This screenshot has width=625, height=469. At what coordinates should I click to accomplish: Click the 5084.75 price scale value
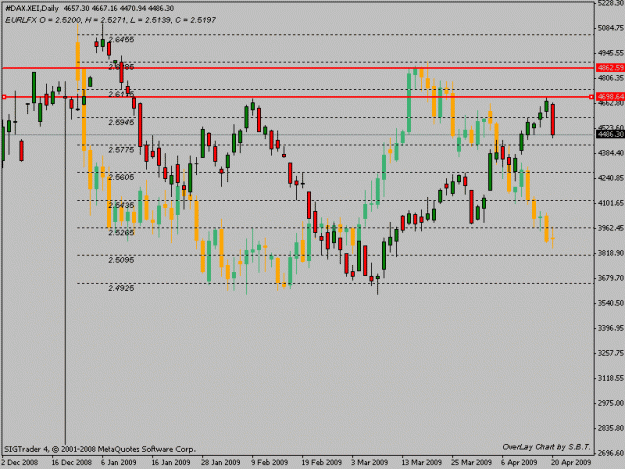coord(611,28)
